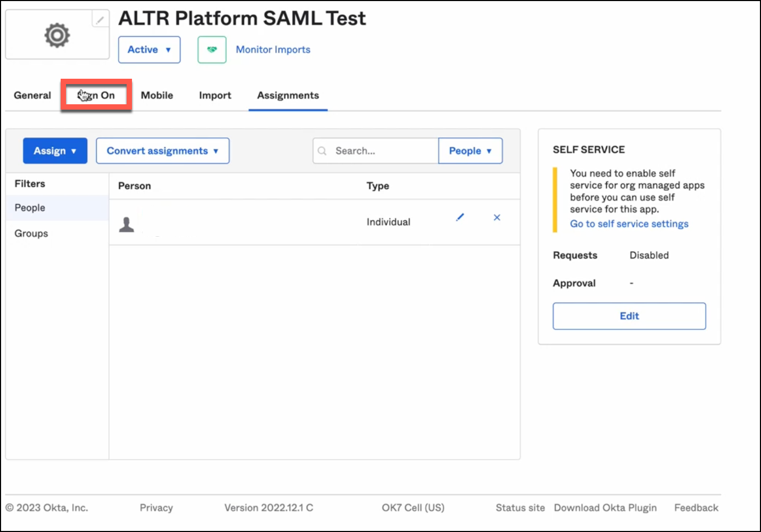This screenshot has width=761, height=532.
Task: Click the Filters heading
Action: tap(30, 184)
